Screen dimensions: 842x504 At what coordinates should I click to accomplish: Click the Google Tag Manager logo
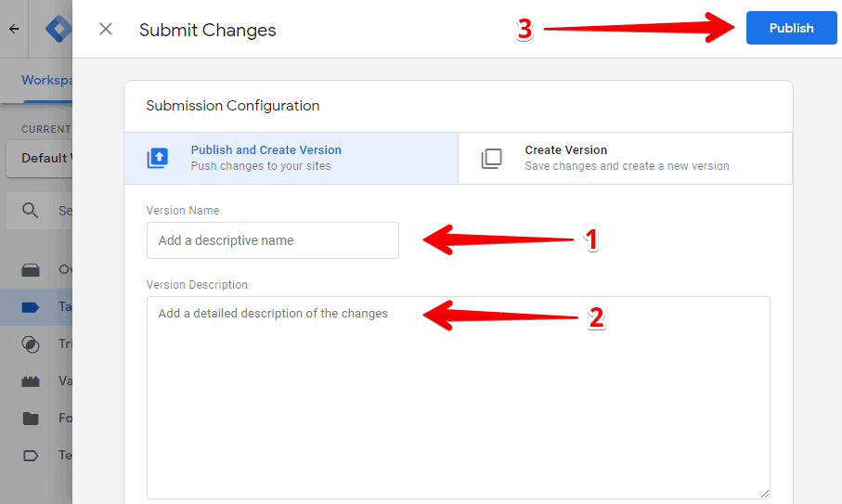[59, 29]
